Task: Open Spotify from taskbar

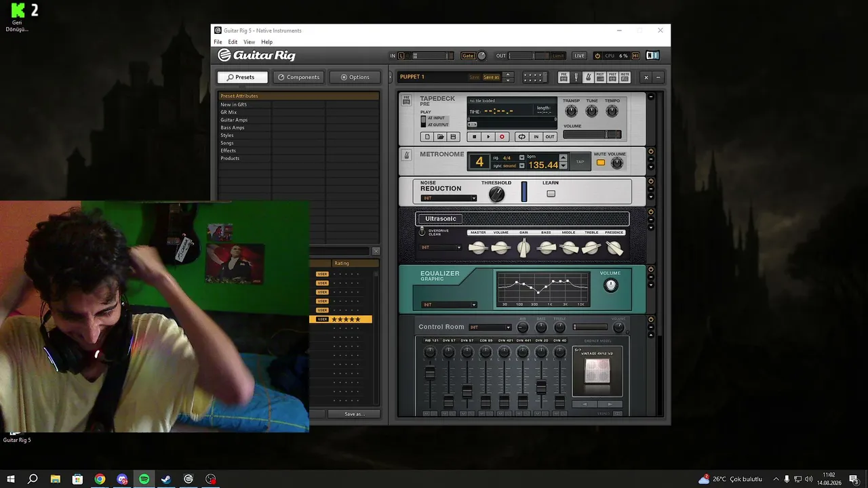Action: (x=144, y=479)
